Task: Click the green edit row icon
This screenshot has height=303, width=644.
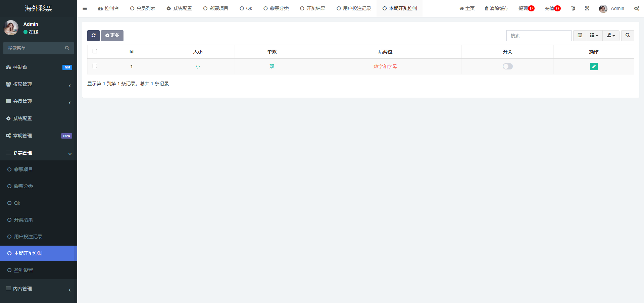Action: (593, 66)
